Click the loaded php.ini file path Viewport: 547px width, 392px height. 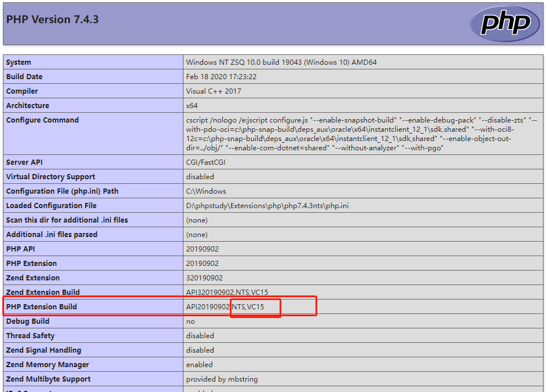pyautogui.click(x=267, y=206)
